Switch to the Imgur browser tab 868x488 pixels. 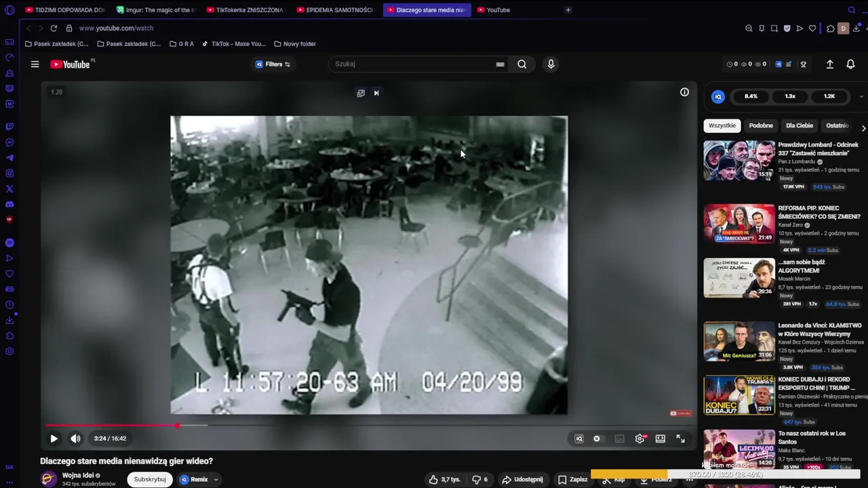point(155,10)
